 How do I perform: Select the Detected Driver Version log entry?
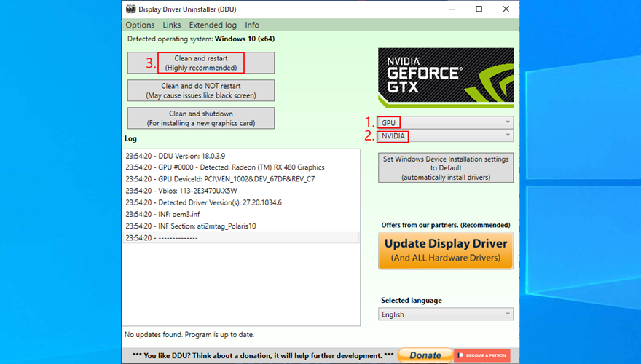coord(203,202)
